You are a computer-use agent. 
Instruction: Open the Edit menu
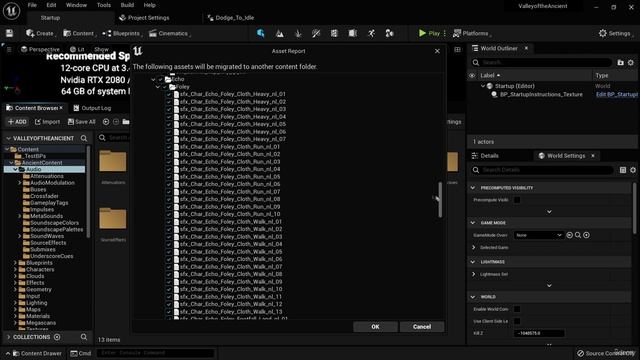point(51,5)
